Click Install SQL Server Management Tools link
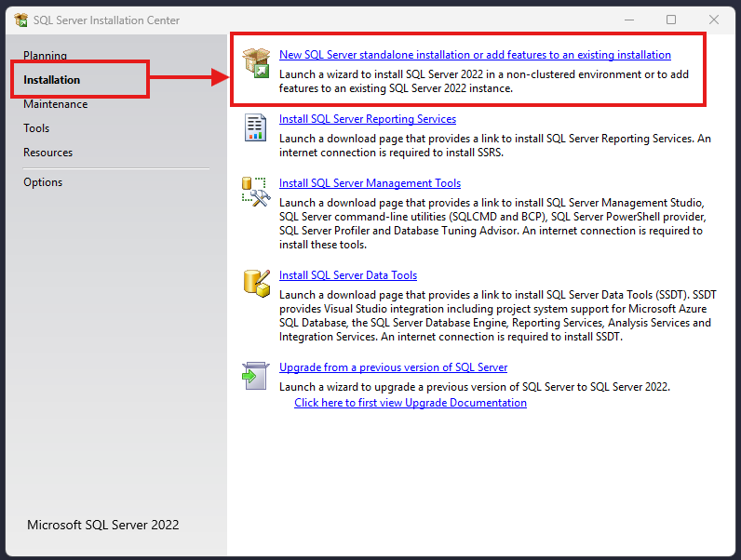The height and width of the screenshot is (560, 741). tap(370, 183)
